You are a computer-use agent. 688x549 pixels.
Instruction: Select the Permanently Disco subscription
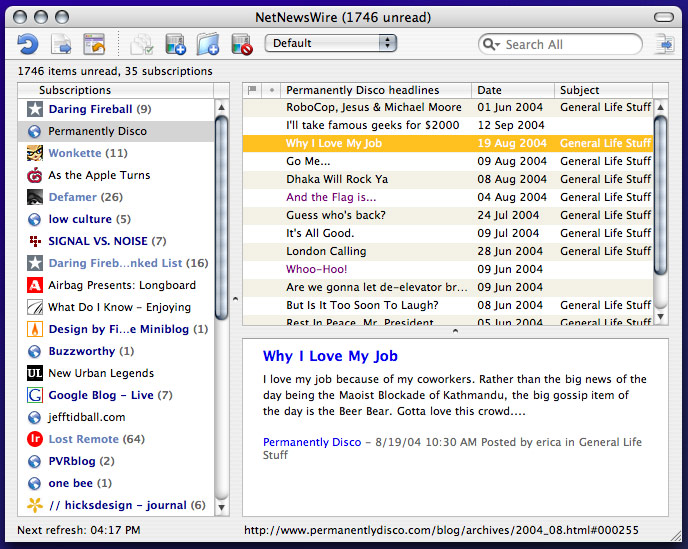[x=116, y=131]
